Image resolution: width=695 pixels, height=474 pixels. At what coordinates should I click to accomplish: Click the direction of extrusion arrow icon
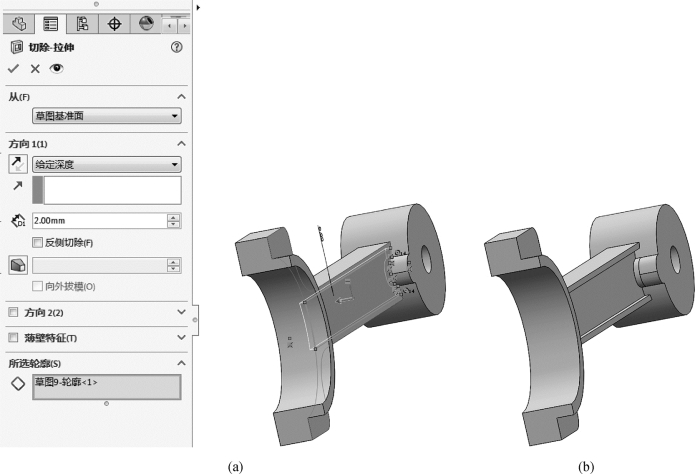click(x=18, y=185)
